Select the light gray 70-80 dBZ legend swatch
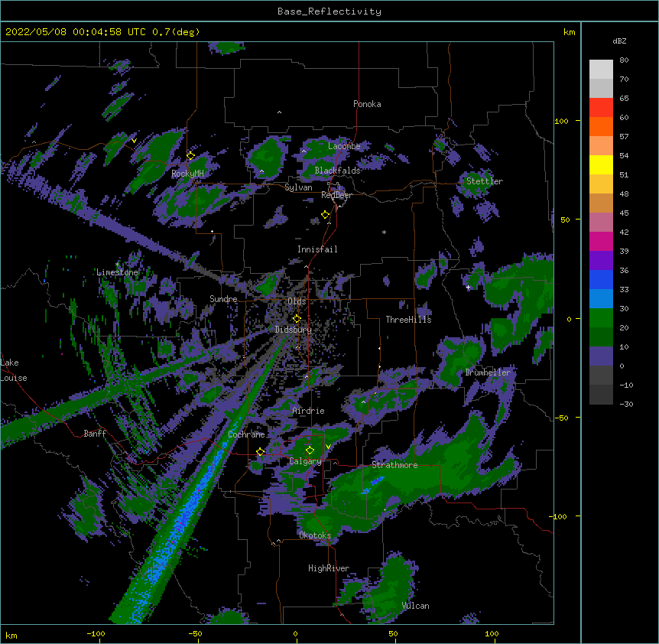Screen dimensions: 659x644 click(x=601, y=70)
